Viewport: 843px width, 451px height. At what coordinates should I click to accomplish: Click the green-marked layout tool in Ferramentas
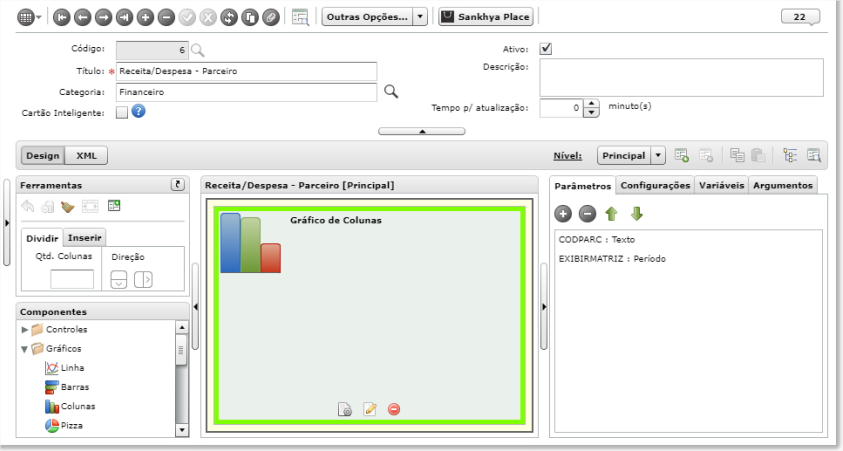click(x=114, y=205)
